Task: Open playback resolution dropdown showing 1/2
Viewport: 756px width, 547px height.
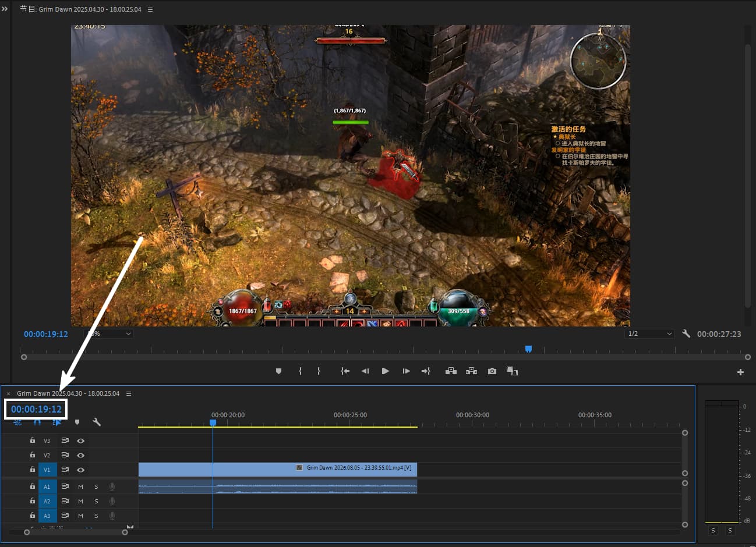Action: (x=649, y=334)
